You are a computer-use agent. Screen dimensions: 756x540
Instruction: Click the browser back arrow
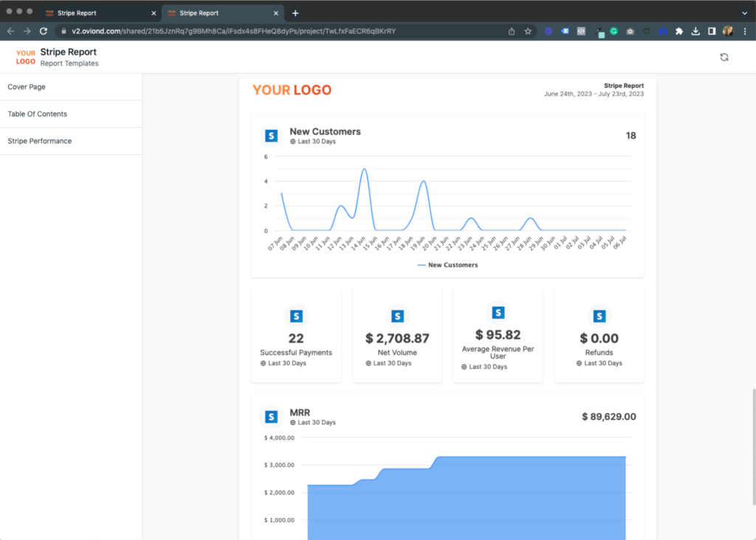10,31
